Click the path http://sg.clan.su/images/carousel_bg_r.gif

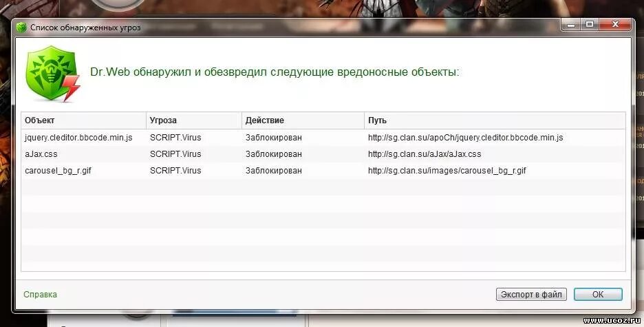pyautogui.click(x=447, y=171)
